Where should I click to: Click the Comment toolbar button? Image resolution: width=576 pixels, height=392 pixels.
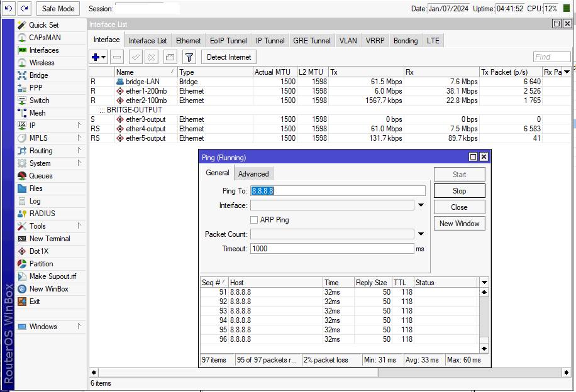[170, 57]
